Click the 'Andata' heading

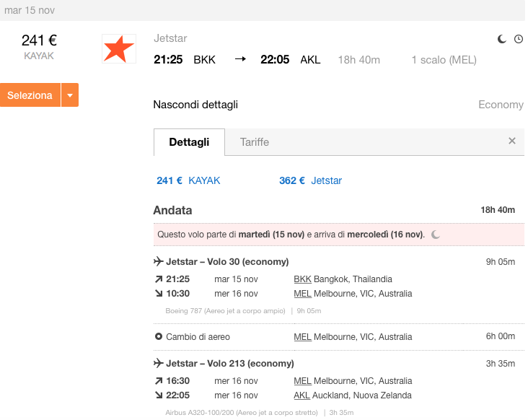click(172, 210)
